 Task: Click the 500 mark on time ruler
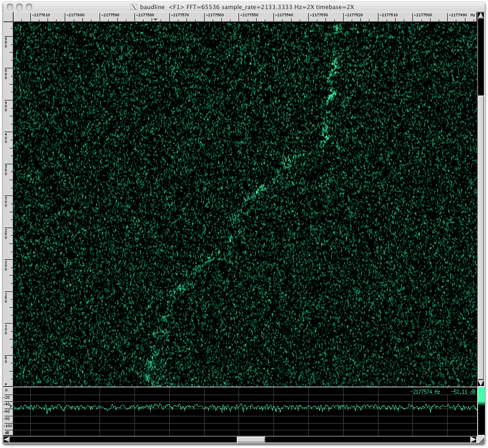[6, 74]
